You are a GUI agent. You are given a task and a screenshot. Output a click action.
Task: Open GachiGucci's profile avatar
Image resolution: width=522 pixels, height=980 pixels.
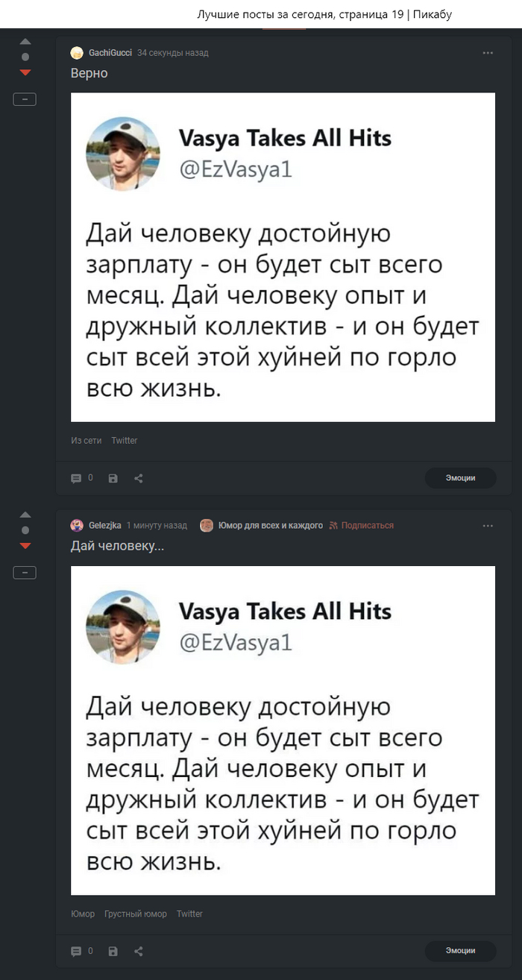click(77, 53)
